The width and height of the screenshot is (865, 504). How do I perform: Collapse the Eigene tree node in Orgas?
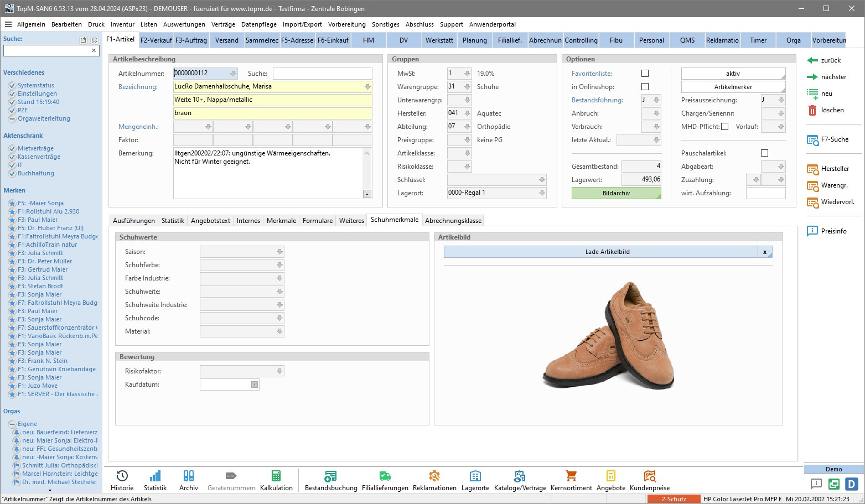click(x=12, y=424)
